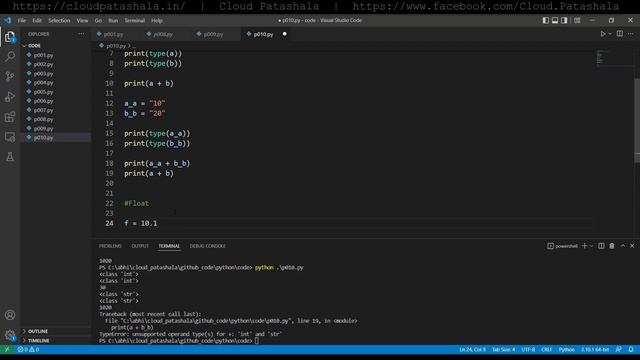Open editor More Actions ellipsis
Image resolution: width=640 pixels, height=360 pixels.
coord(631,34)
